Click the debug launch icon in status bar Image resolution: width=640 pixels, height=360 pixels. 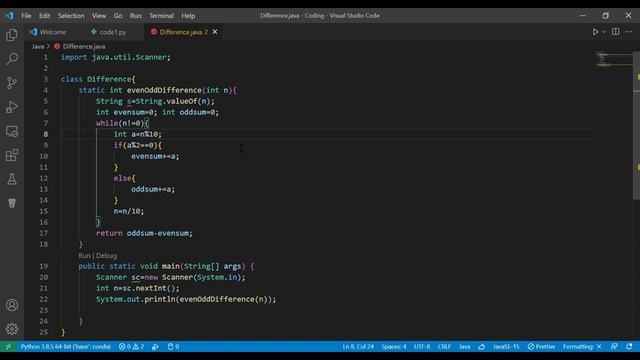[x=155, y=347]
